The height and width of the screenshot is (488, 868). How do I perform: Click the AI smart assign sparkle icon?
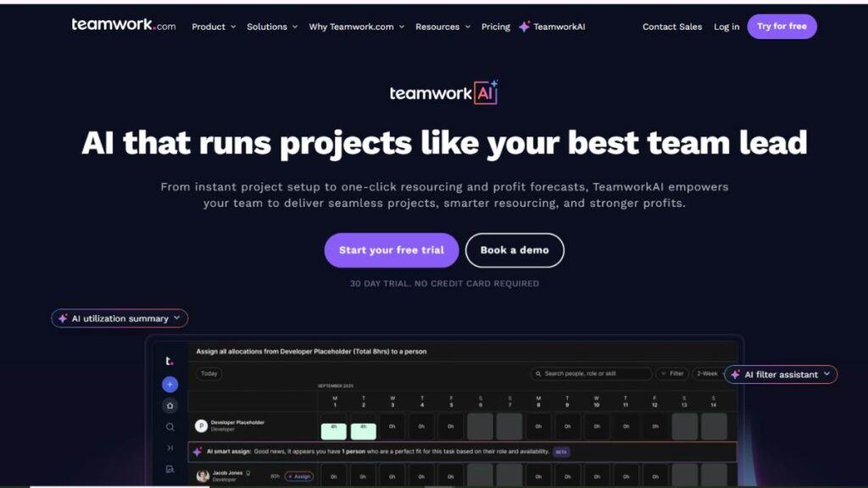(x=198, y=452)
